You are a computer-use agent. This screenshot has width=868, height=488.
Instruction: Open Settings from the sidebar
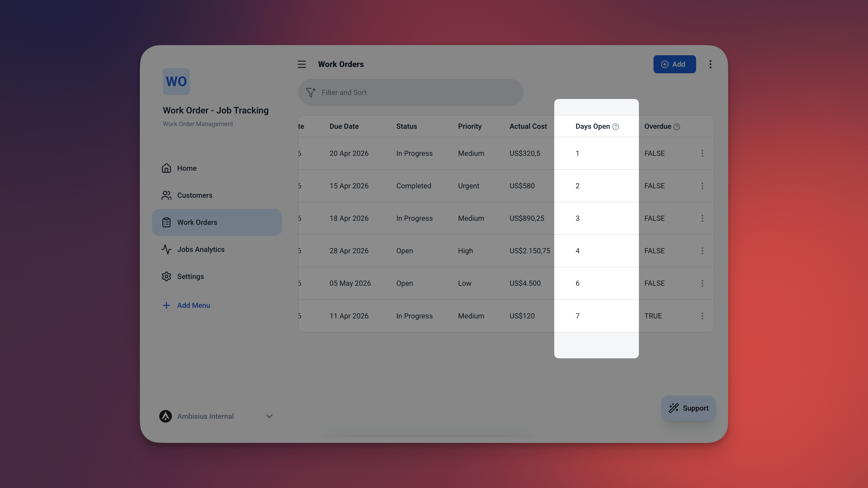190,276
